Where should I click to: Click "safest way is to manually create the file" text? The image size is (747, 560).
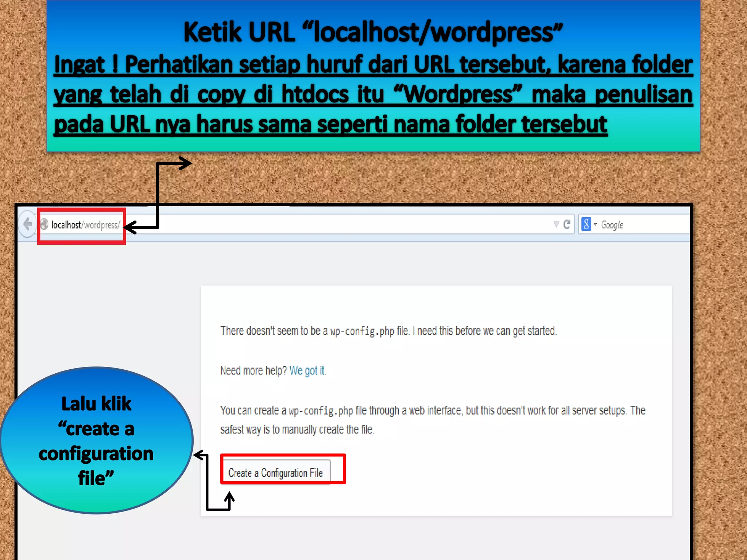coord(297,430)
